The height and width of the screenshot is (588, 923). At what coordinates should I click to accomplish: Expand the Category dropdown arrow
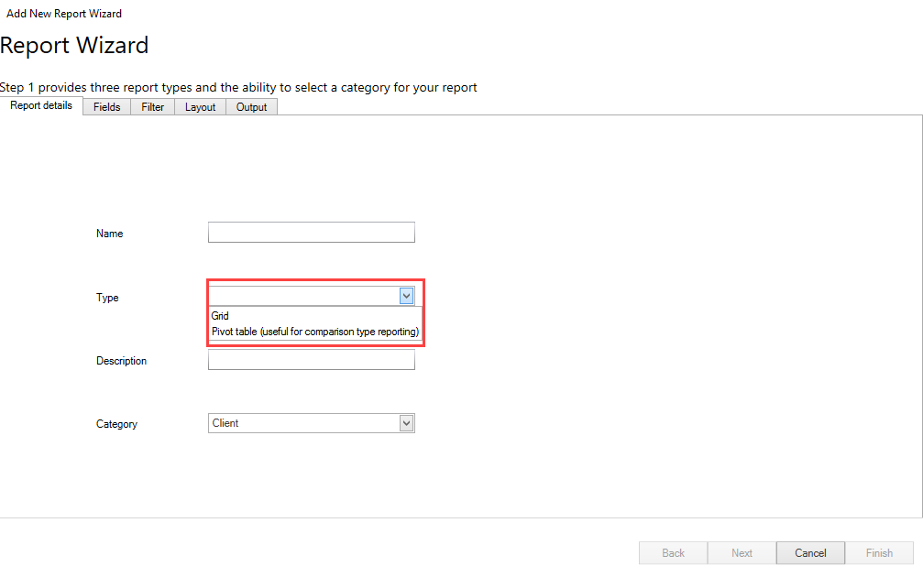[x=406, y=423]
